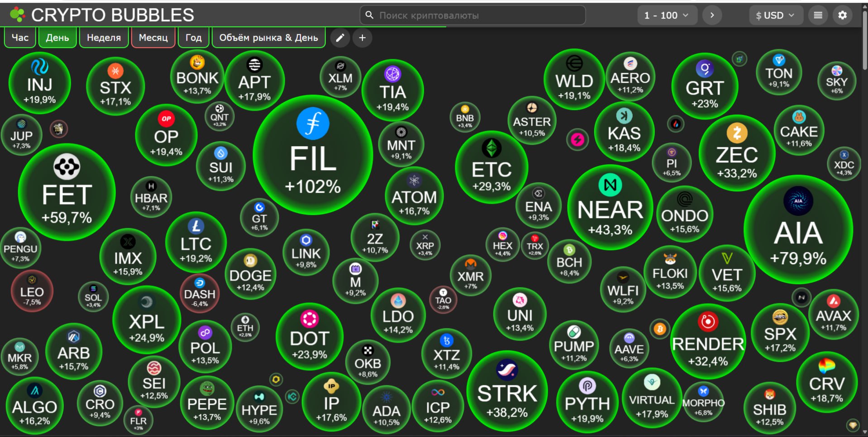This screenshot has width=868, height=437.
Task: Click the search magnifier icon
Action: (369, 15)
